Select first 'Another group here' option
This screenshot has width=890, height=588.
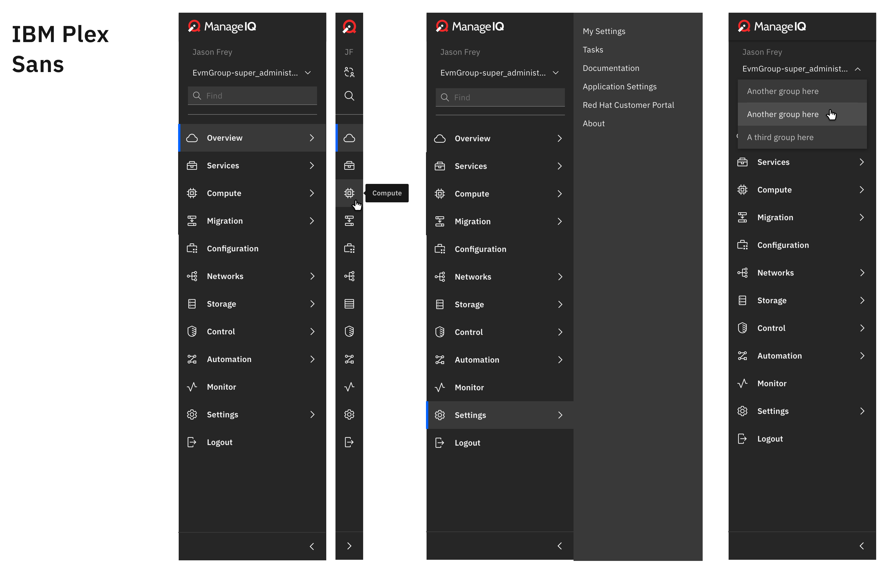coord(802,91)
